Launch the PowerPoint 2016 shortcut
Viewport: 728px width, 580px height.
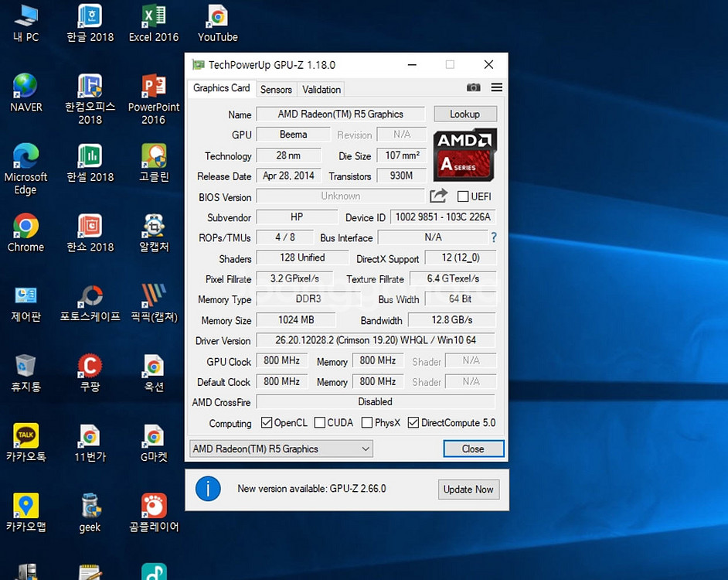154,99
